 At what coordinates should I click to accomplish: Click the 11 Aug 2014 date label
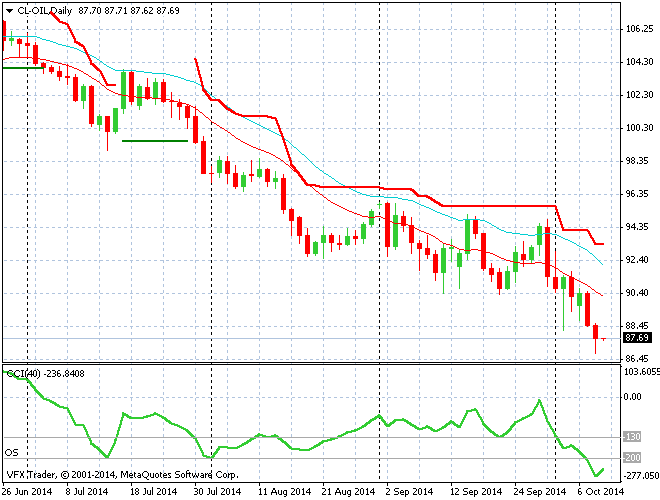click(x=280, y=492)
